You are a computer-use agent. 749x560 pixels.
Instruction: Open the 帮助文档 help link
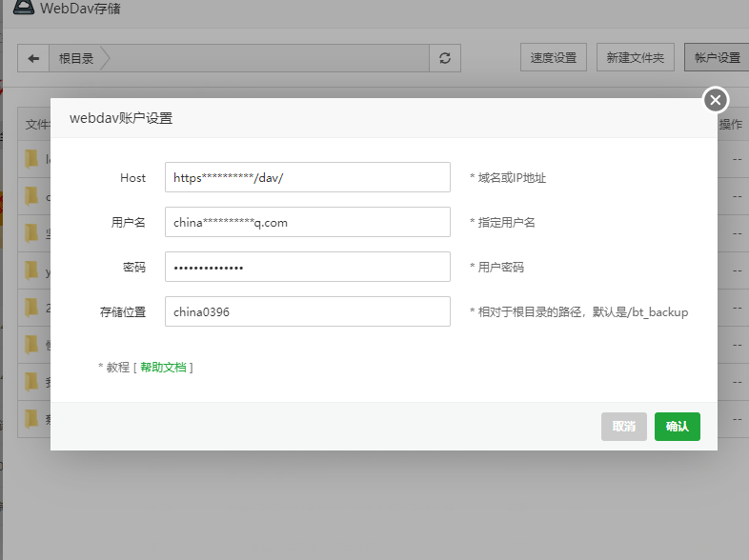(x=164, y=367)
